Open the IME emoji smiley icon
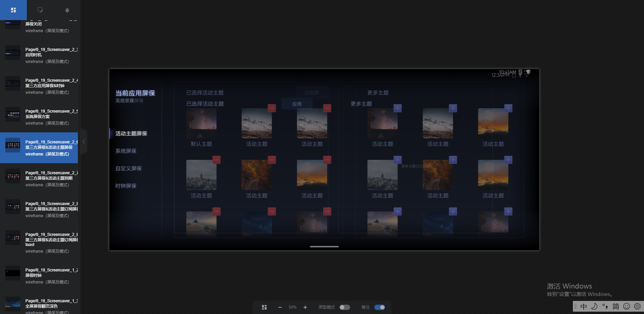 [x=627, y=307]
